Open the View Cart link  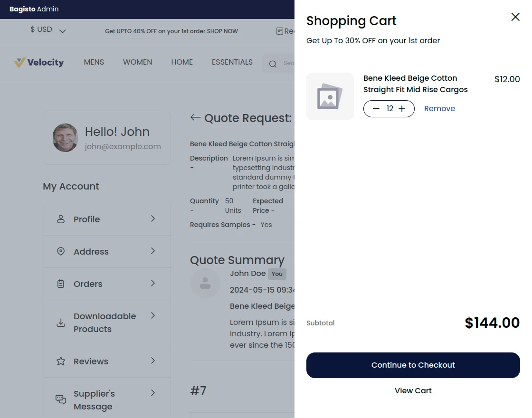pos(413,391)
